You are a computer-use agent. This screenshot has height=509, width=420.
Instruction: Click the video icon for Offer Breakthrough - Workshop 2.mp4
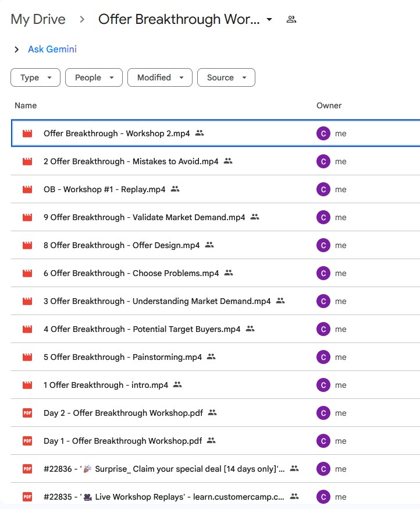coord(27,133)
